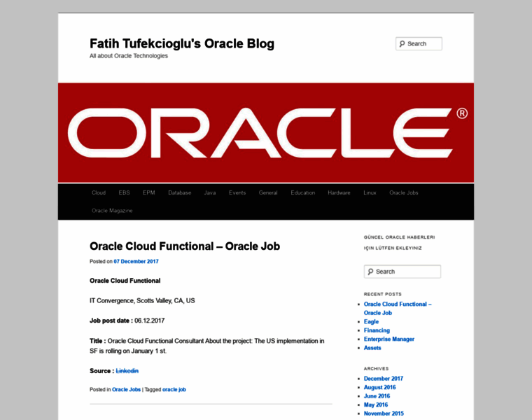Click the sidebar search magnifier icon
The height and width of the screenshot is (420, 532).
point(370,272)
